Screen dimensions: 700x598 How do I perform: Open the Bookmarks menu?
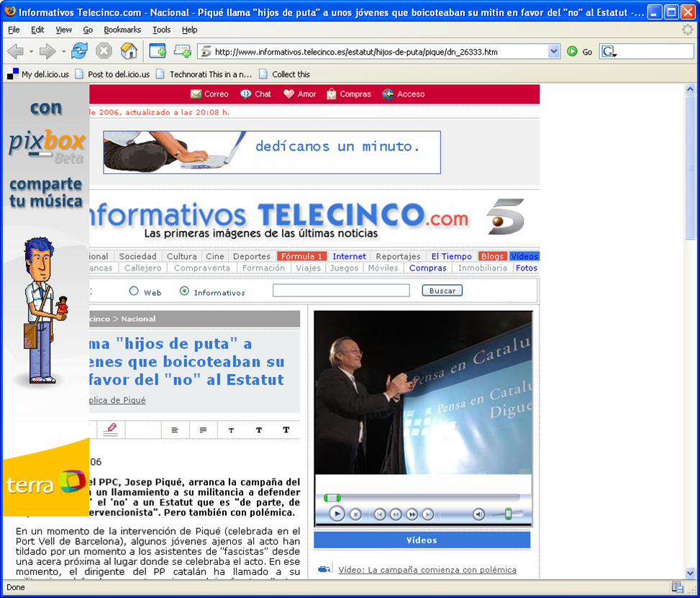tap(123, 30)
